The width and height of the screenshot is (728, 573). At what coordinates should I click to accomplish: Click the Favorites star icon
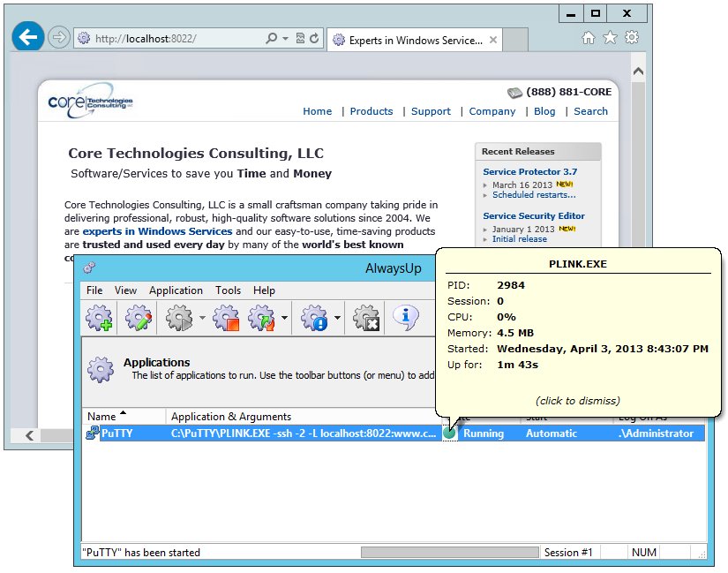pos(610,38)
